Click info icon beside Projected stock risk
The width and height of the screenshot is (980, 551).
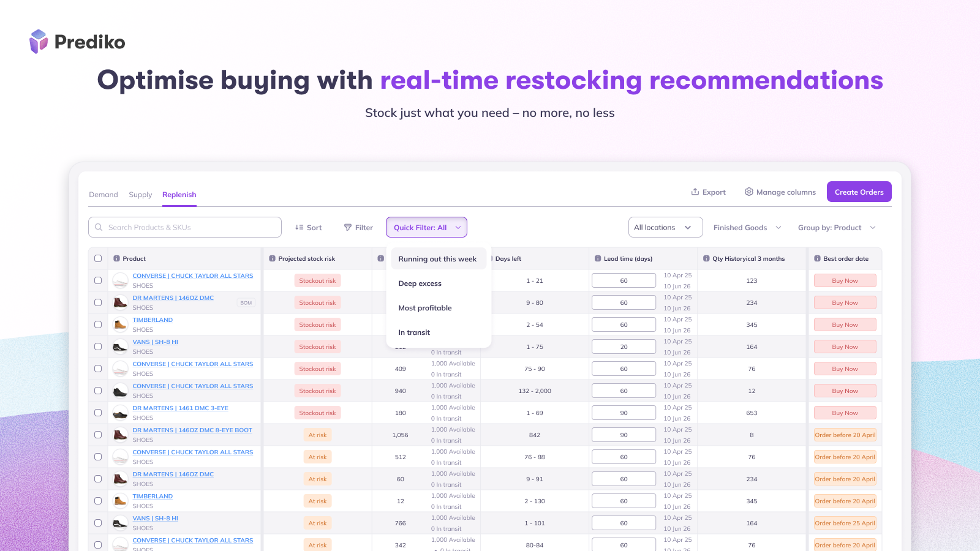coord(272,258)
